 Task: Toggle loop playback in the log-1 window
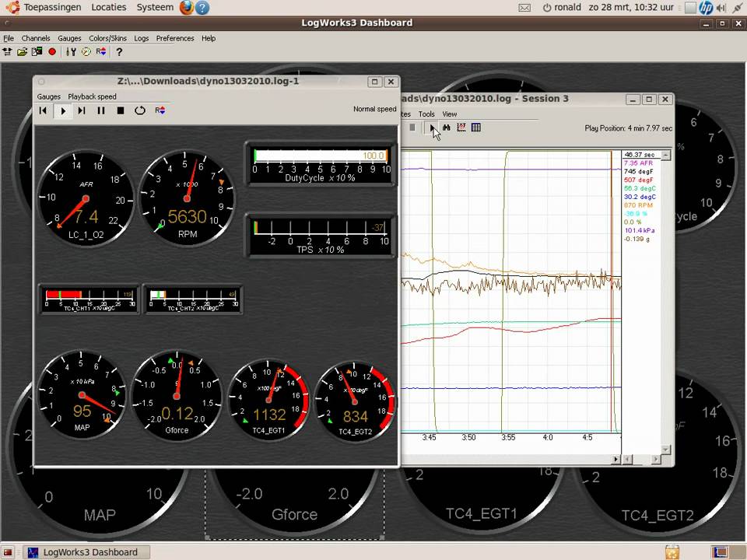click(139, 110)
